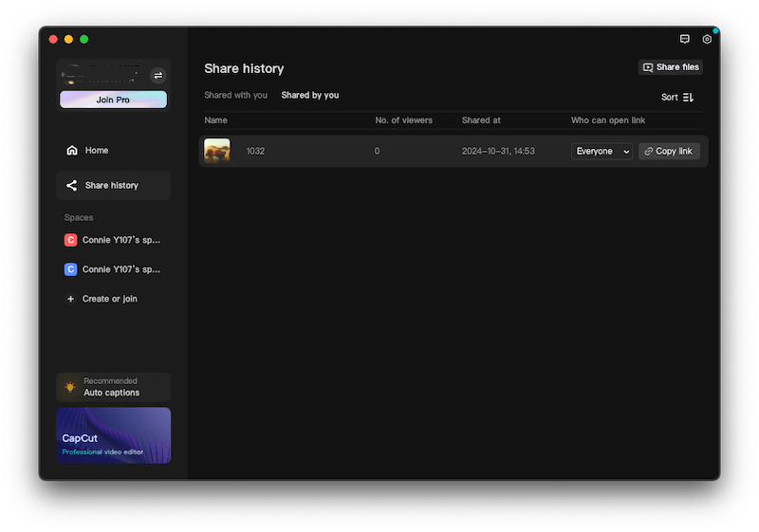Open the 1032 video thumbnail
Viewport: 759px width, 532px height.
pyautogui.click(x=217, y=151)
